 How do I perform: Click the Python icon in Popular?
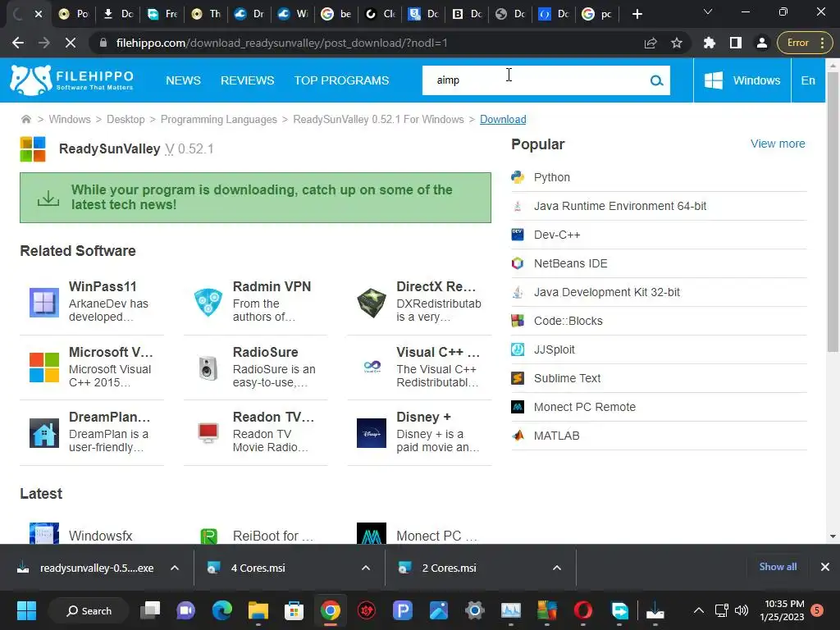[518, 177]
